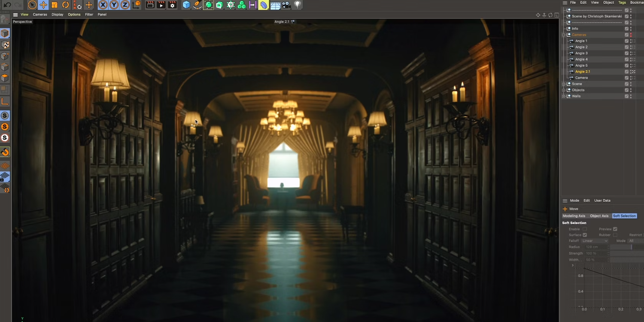Toggle X axis lock
Image resolution: width=644 pixels, height=322 pixels.
[103, 5]
